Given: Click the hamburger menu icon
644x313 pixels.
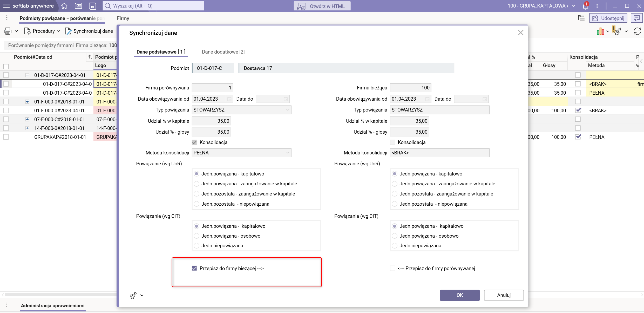Looking at the screenshot, I should click(6, 6).
